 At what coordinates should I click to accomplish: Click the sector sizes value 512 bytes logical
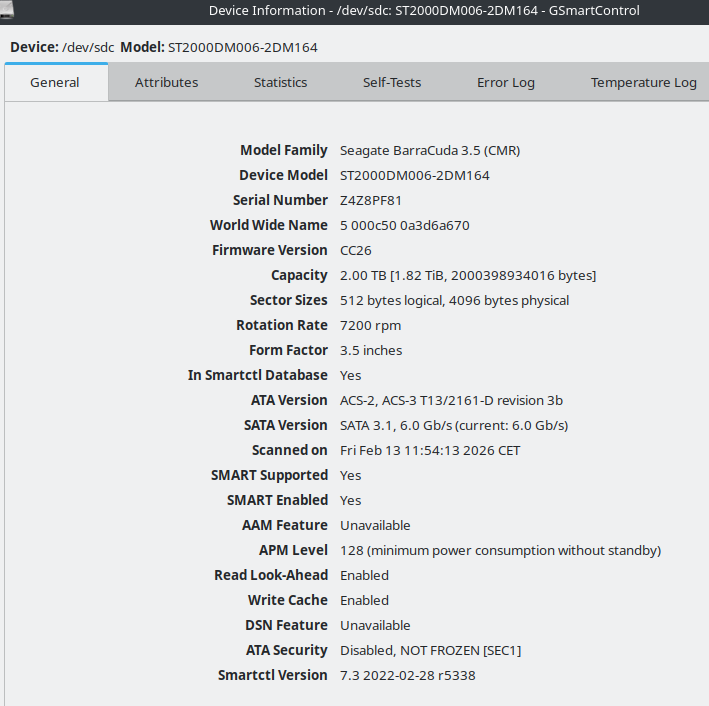454,300
